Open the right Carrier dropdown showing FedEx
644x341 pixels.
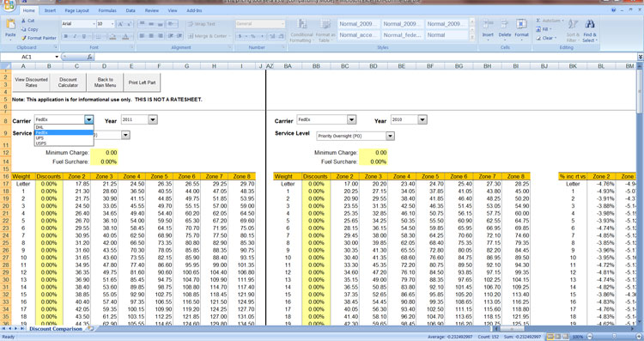click(351, 119)
